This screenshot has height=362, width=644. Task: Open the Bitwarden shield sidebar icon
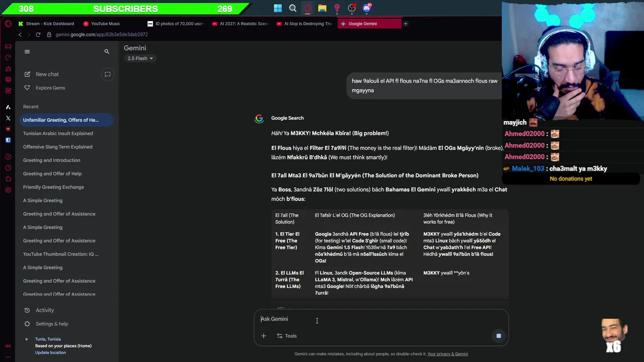8,140
